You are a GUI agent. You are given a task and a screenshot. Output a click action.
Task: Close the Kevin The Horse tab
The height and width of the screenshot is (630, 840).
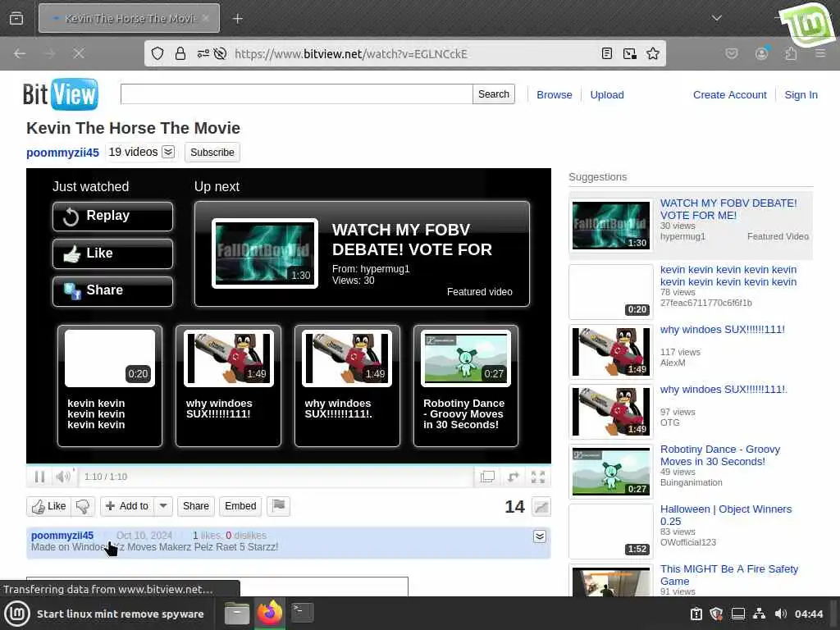(206, 18)
